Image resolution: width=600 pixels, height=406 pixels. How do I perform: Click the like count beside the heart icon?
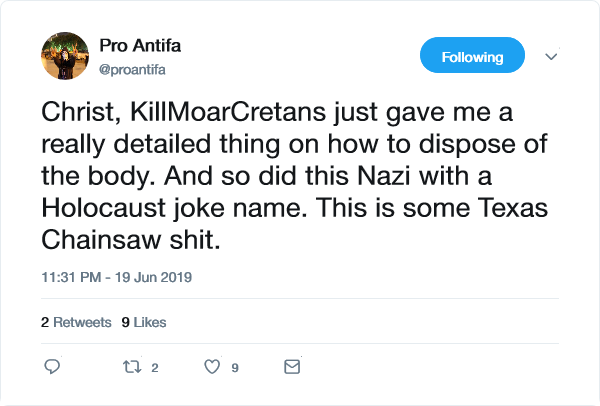tap(235, 368)
